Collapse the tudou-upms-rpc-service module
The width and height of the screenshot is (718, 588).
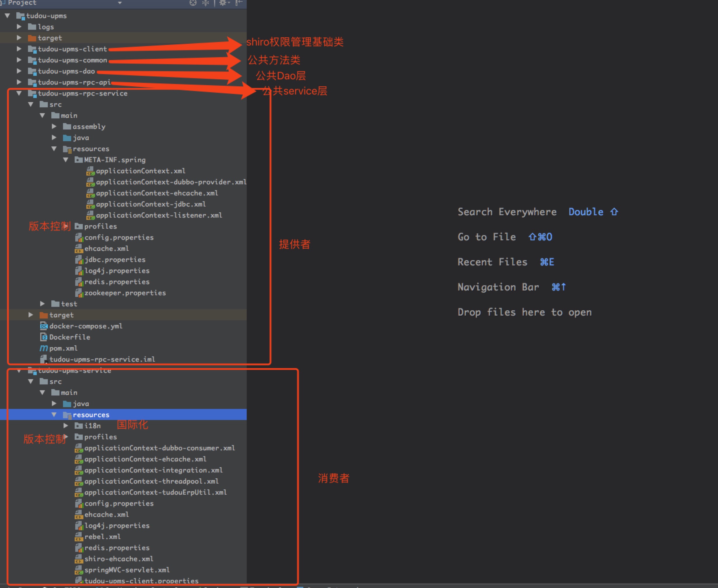point(19,93)
